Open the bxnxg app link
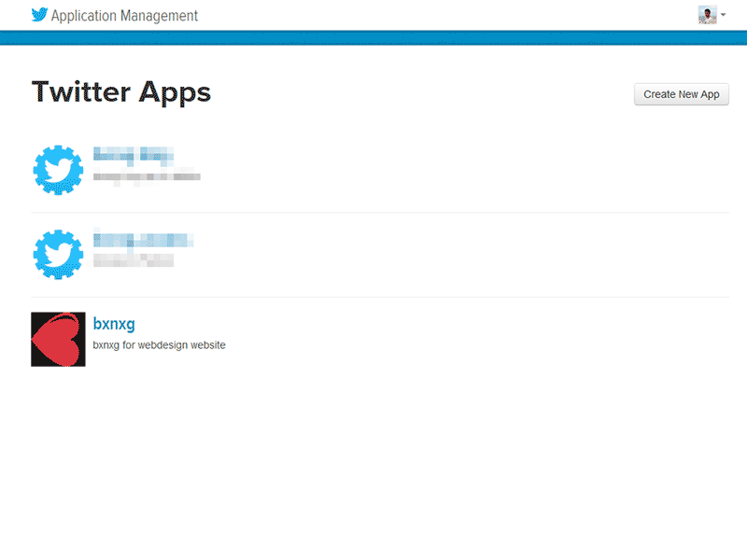Viewport: 747px width, 560px height. coord(114,324)
